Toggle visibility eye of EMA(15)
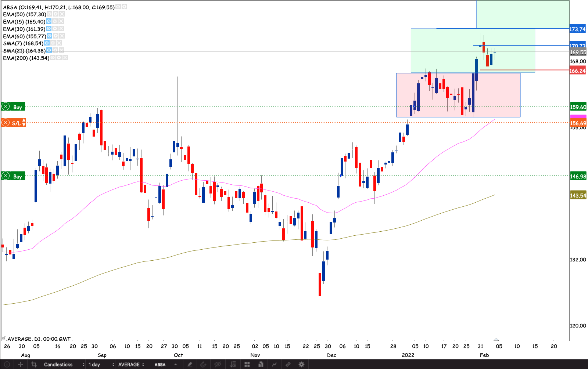 [49, 21]
